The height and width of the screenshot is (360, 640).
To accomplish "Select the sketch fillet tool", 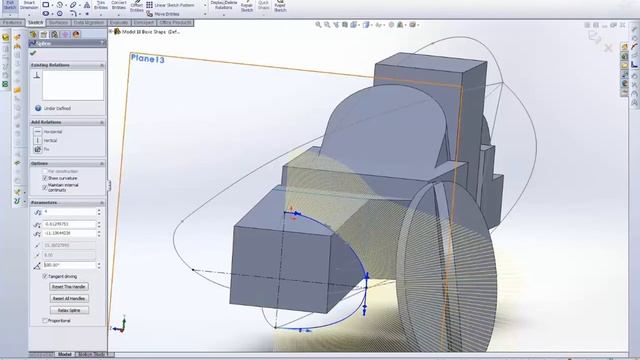I will pos(73,13).
